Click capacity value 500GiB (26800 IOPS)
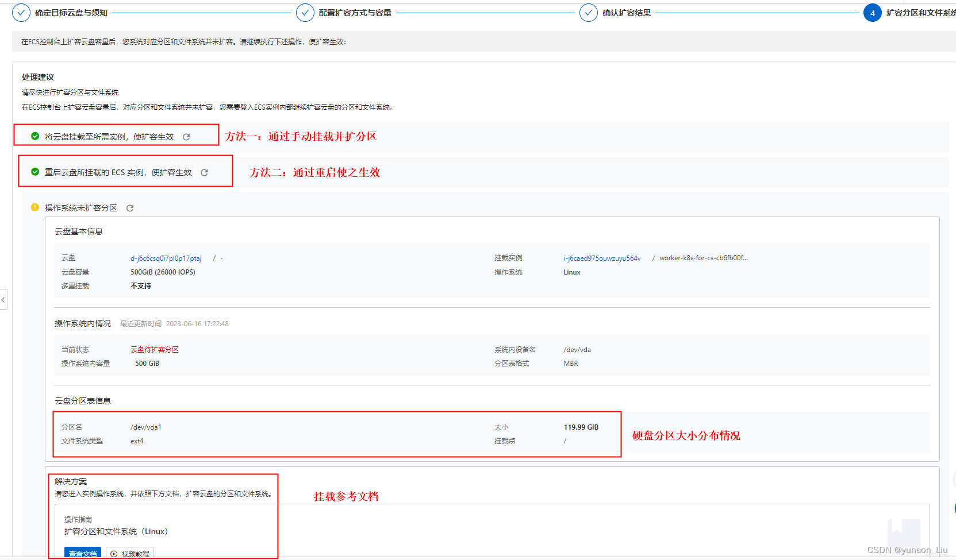Viewport: 956px width, 560px height. point(163,272)
